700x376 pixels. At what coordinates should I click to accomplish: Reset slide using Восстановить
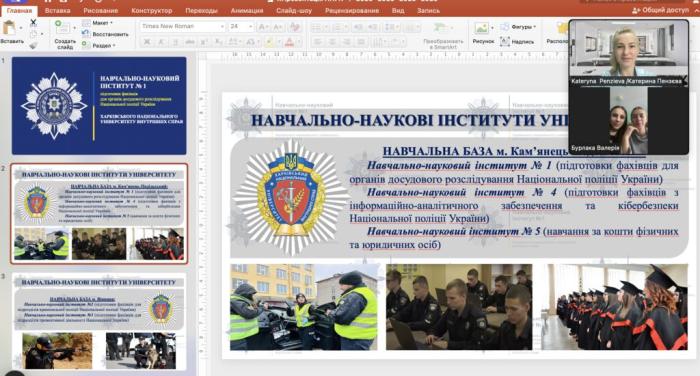click(106, 34)
